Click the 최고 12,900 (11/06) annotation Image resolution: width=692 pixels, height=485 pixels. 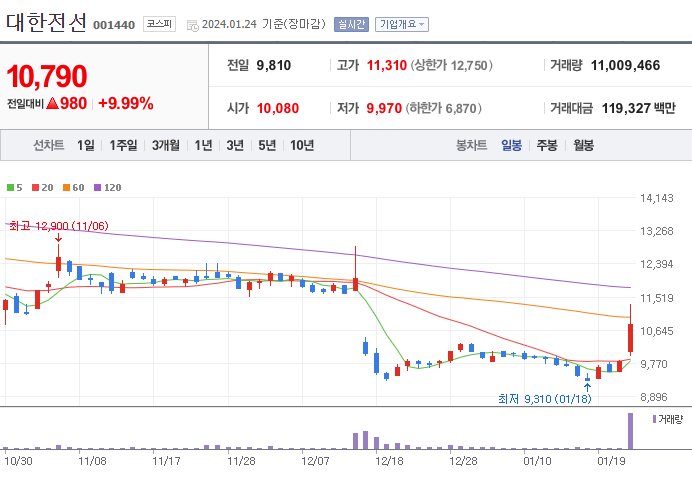59,226
